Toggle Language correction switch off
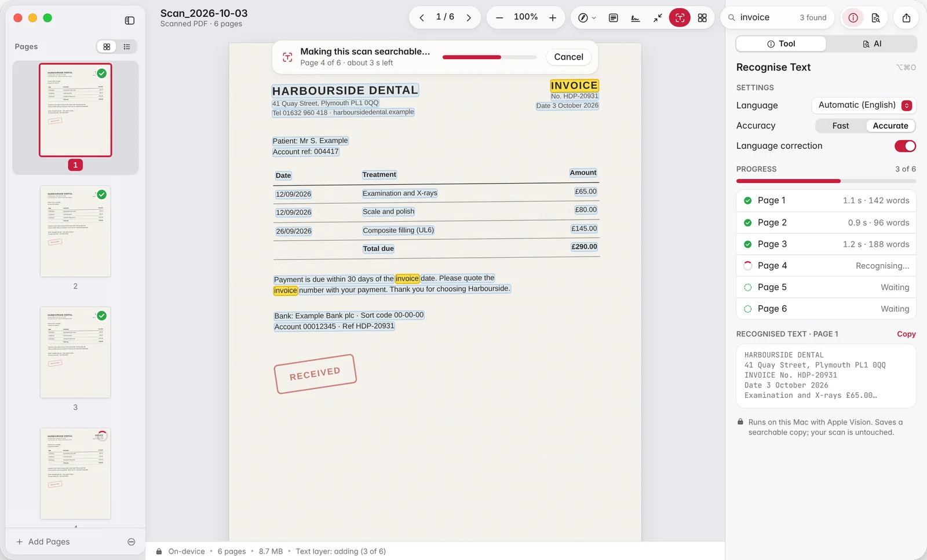Screen dimensions: 927x560 905,146
